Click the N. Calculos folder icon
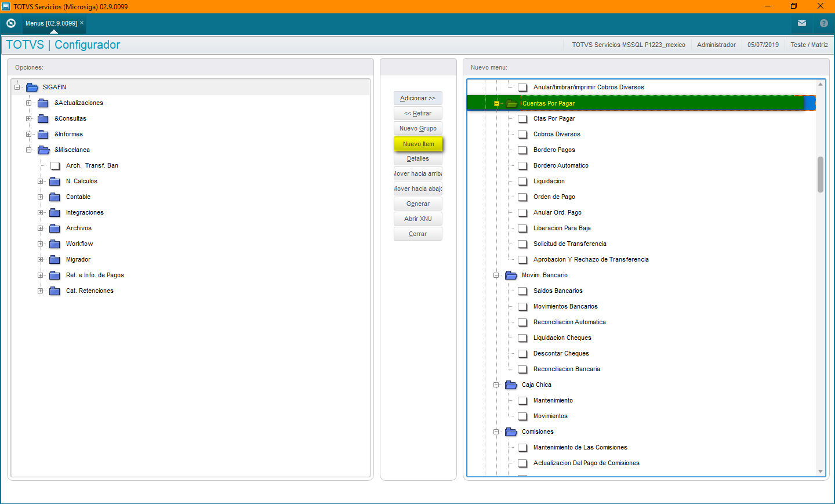Screen dimensions: 835x504 point(55,181)
